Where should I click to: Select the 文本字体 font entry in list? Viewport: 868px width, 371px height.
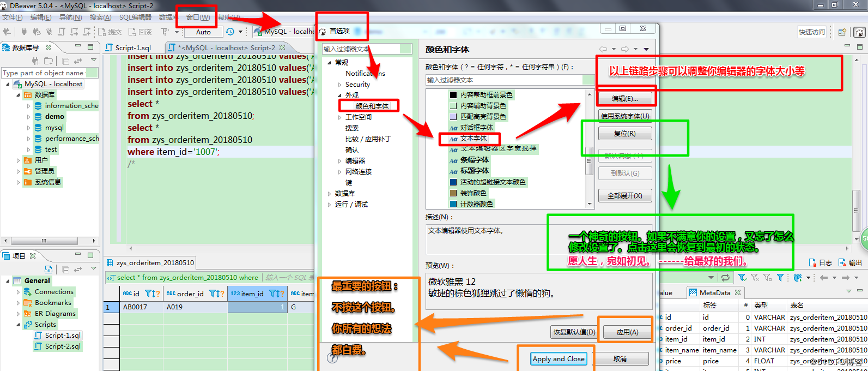(472, 139)
